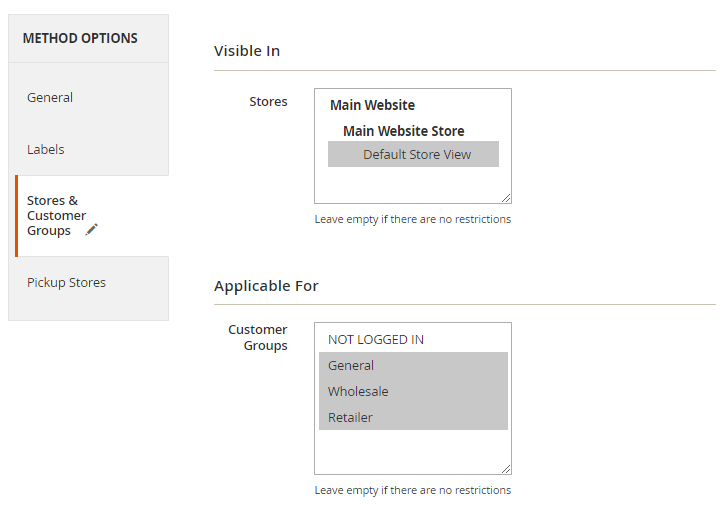Choose the Wholesale customer group
725x508 pixels.
pyautogui.click(x=358, y=392)
